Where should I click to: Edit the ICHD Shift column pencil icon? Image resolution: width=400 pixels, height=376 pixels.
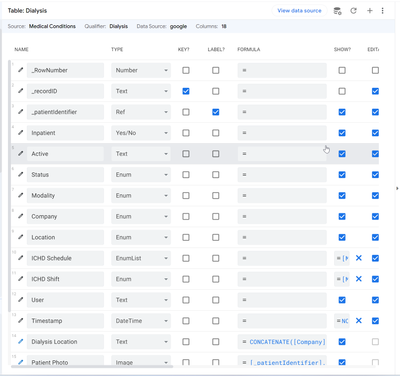(x=21, y=279)
